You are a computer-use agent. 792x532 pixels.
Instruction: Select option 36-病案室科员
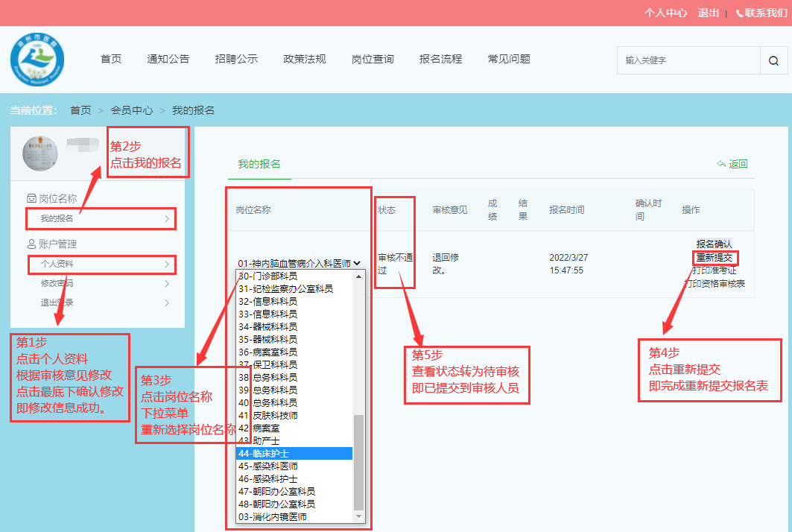tap(294, 352)
